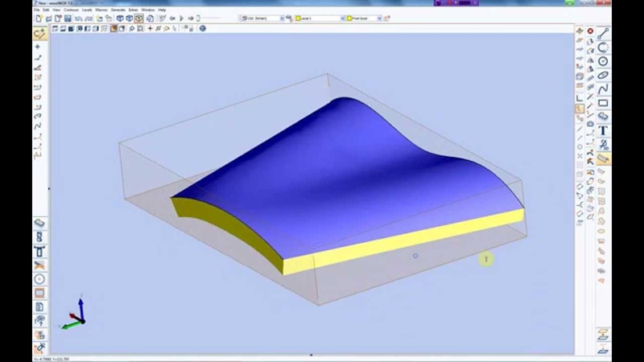
Task: Toggle the highlighted 3D isometric view button
Action: (x=138, y=18)
